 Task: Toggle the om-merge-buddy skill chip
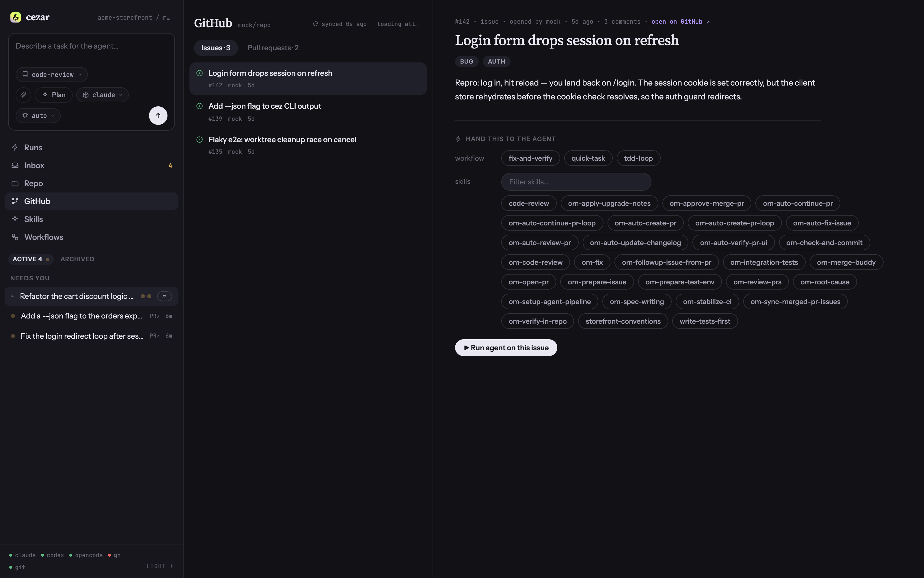pyautogui.click(x=846, y=262)
